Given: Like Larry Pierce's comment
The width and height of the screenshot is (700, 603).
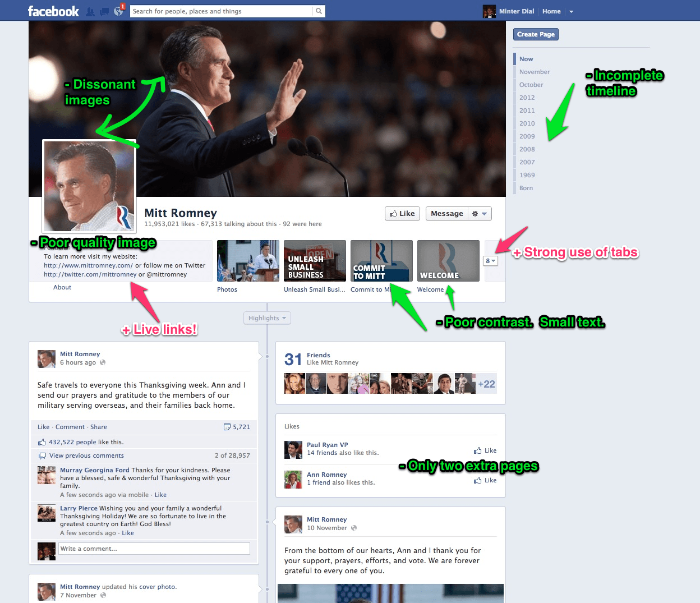Looking at the screenshot, I should tap(128, 533).
